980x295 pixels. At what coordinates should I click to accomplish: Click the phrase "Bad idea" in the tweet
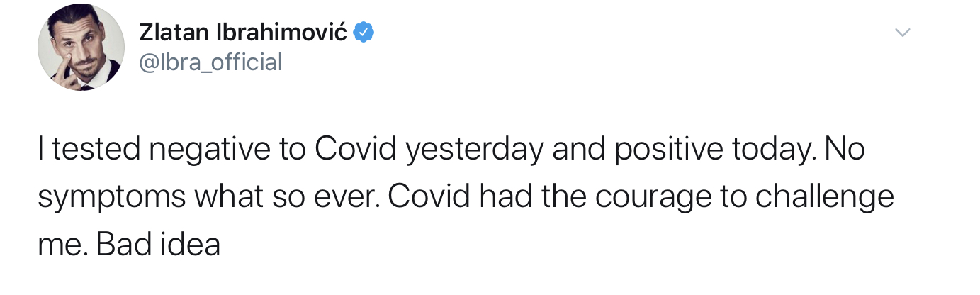(x=158, y=245)
